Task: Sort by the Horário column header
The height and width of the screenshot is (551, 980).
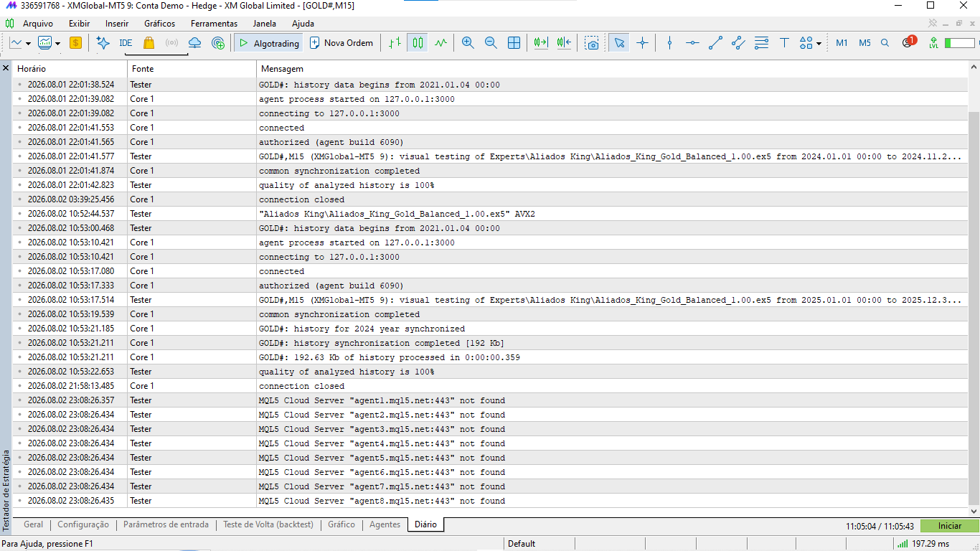Action: click(x=70, y=69)
